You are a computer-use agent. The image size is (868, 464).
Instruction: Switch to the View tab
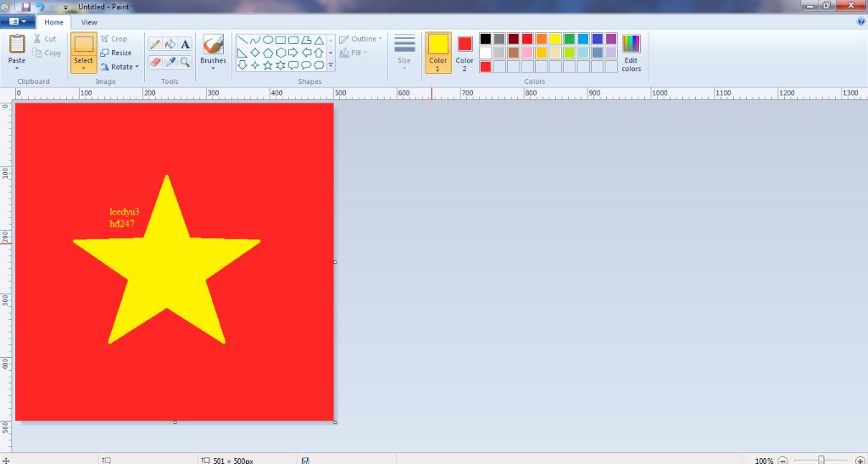click(x=89, y=22)
